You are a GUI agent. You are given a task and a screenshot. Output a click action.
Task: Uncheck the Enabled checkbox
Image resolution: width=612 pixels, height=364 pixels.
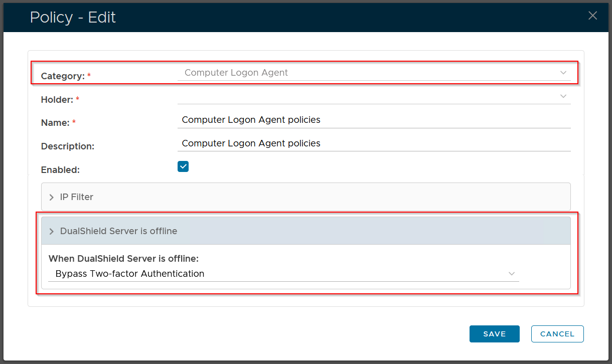(183, 166)
